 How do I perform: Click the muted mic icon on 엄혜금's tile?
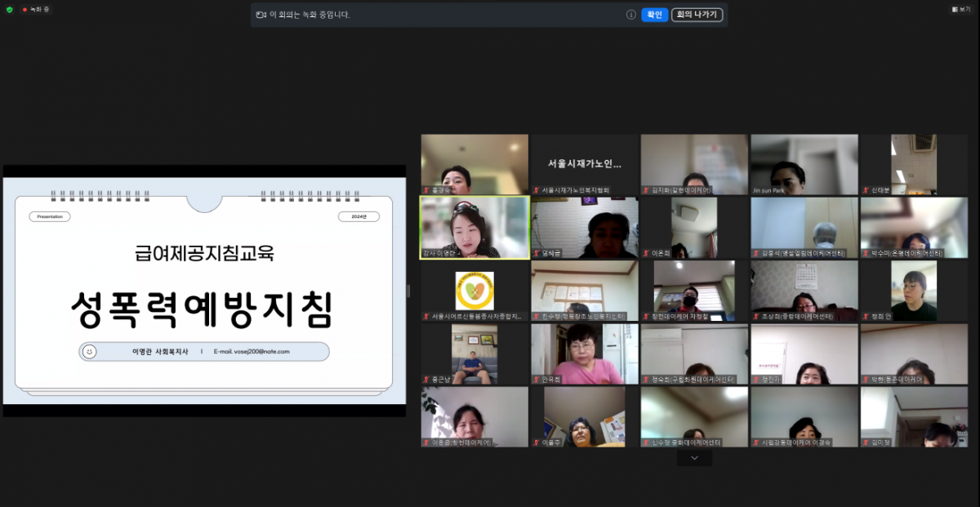(537, 253)
